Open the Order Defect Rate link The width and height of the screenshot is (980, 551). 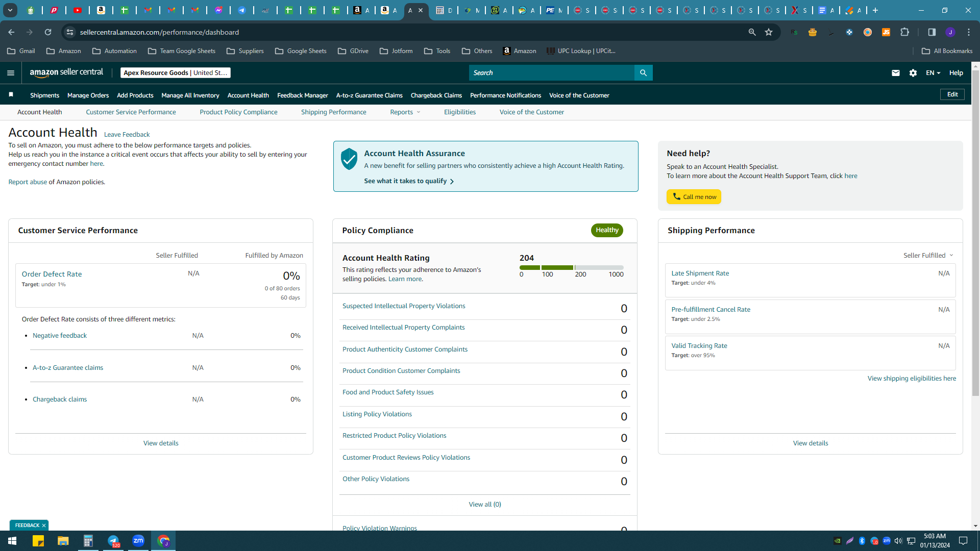[x=52, y=274]
